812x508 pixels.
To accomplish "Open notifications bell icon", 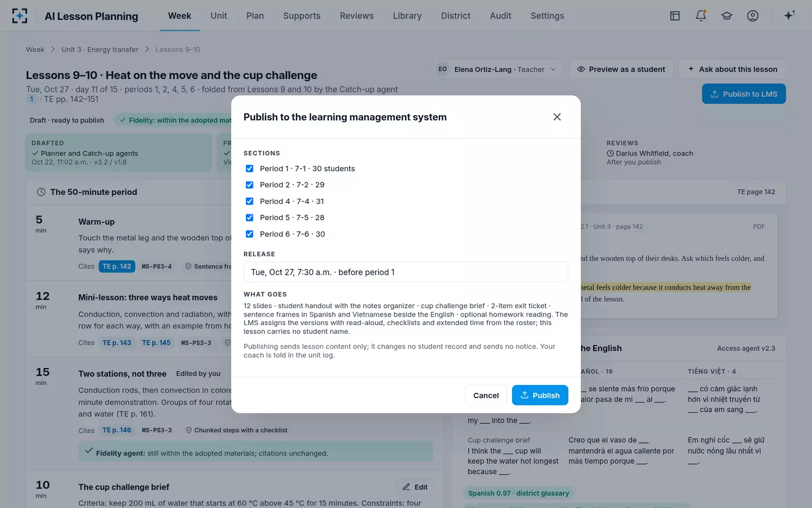I will [701, 16].
